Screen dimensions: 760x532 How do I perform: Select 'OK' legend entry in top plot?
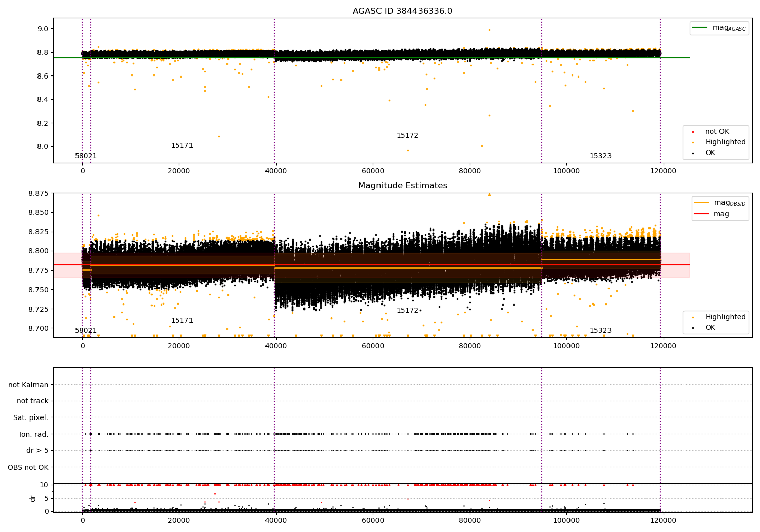point(710,153)
